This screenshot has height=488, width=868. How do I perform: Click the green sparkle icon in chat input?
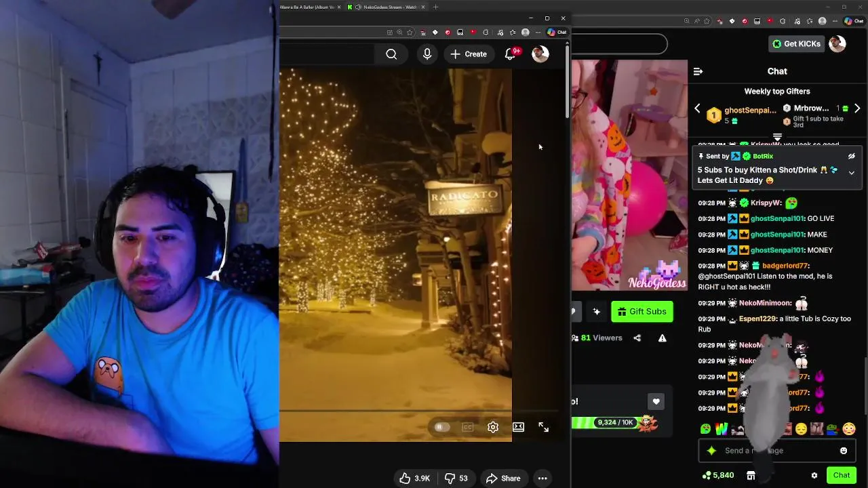click(x=711, y=450)
